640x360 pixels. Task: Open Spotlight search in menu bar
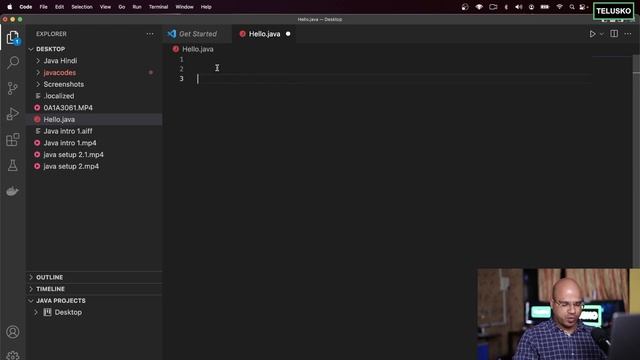(x=572, y=7)
